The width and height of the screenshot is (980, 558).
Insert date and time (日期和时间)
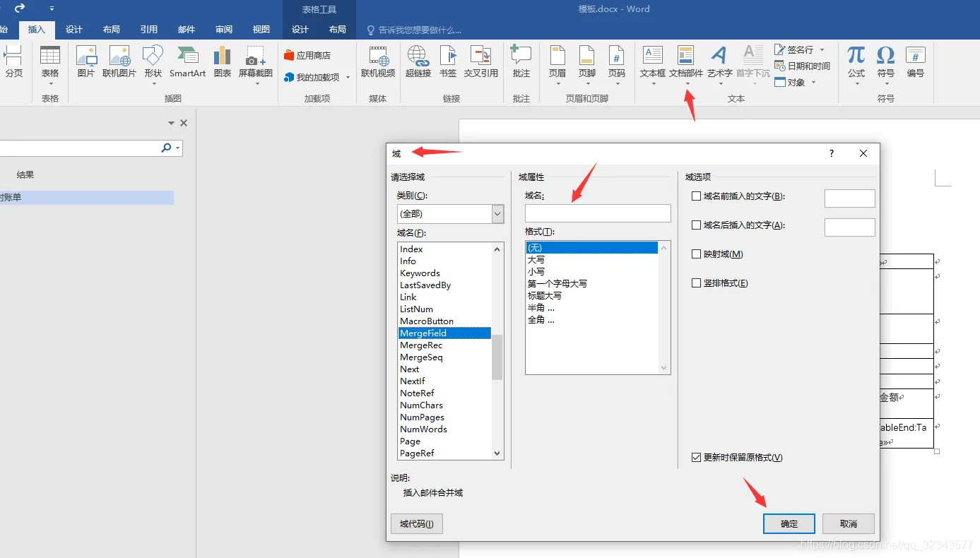(802, 66)
